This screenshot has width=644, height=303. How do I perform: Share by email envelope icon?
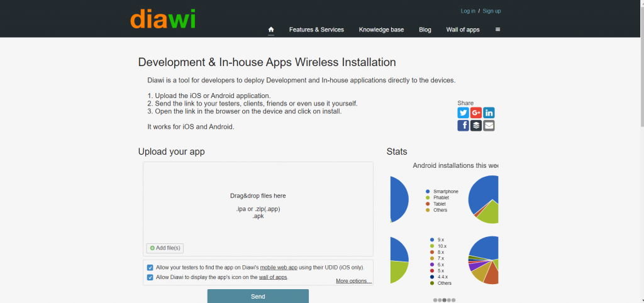(x=489, y=126)
